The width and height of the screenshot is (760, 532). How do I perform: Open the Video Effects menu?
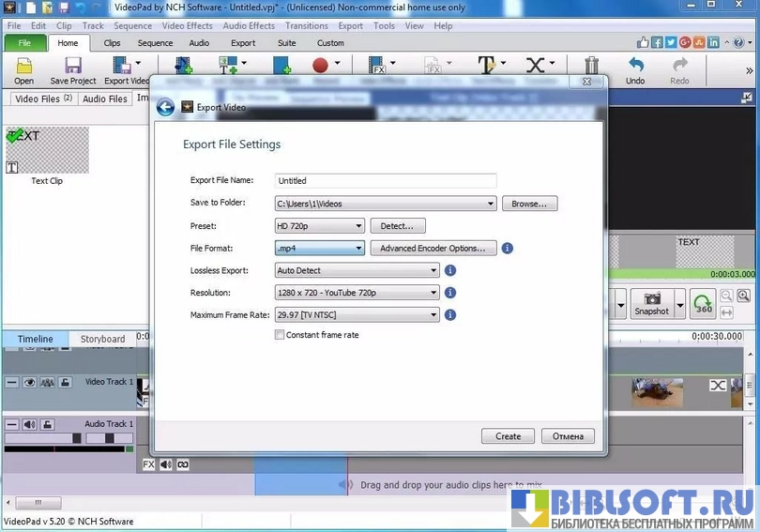pos(188,26)
